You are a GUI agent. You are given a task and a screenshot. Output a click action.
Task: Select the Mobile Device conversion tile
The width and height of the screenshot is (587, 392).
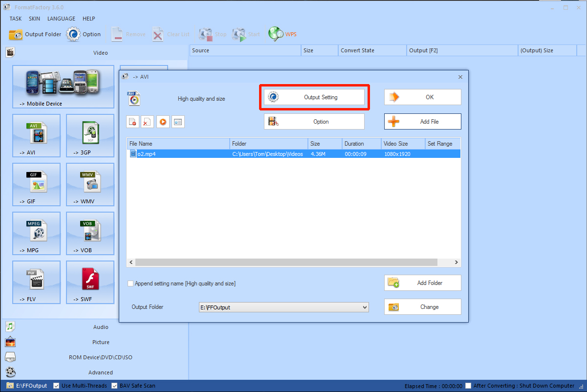(64, 87)
